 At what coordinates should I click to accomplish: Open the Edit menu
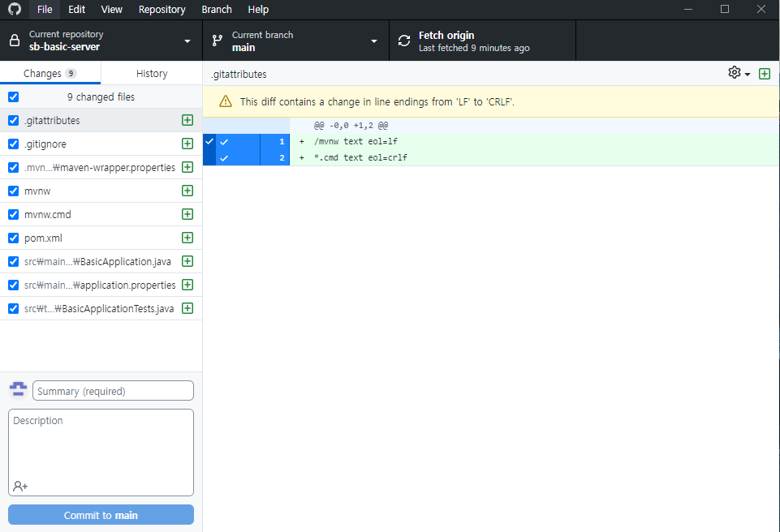76,9
